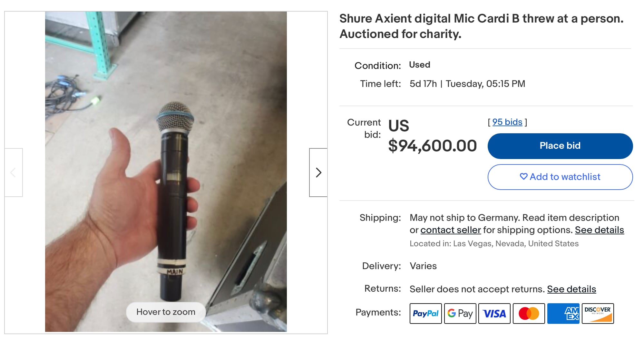This screenshot has width=644, height=338.
Task: Click the Las Vegas item location text
Action: [494, 244]
